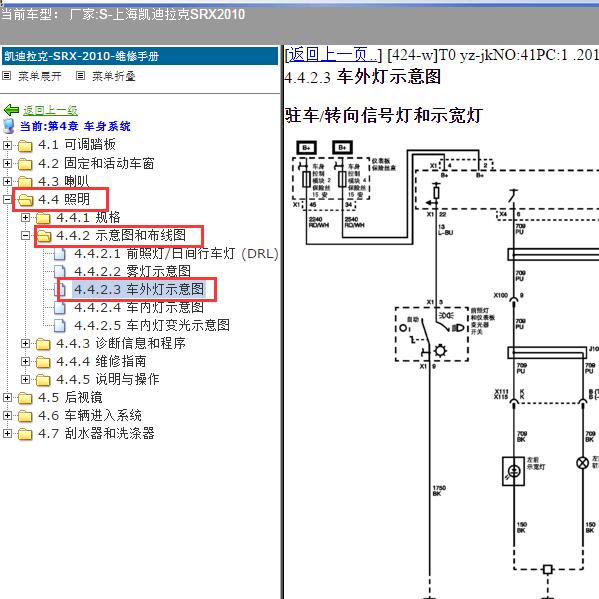This screenshot has width=599, height=599.
Task: Select 4.4.5 说明与操作 tree item
Action: pyautogui.click(x=108, y=379)
